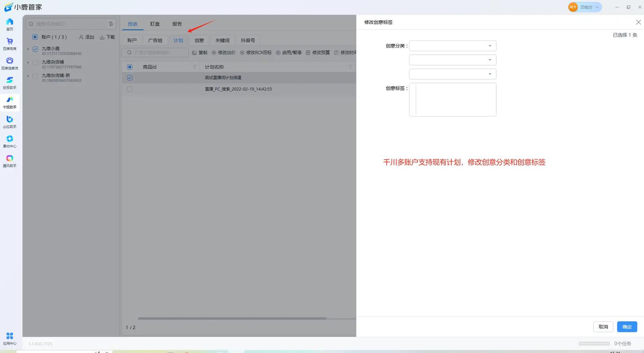Click the 修改出价 bid adjust icon
644x353 pixels.
pos(223,53)
